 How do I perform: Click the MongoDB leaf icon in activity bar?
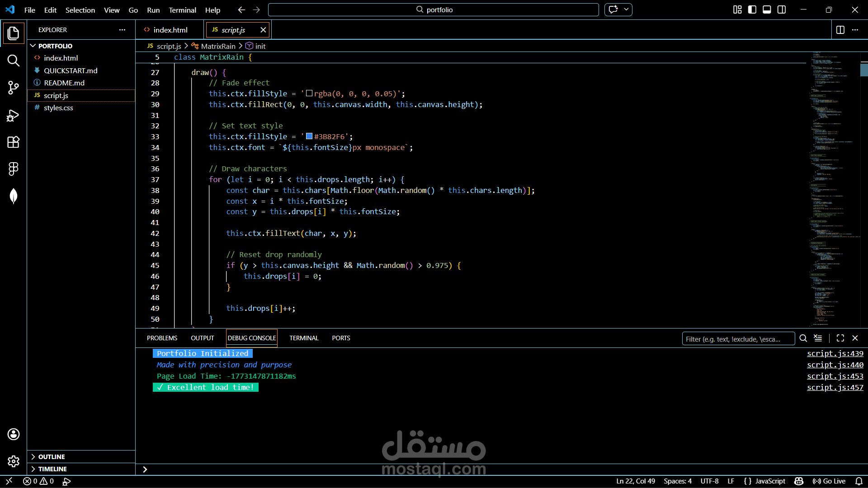pos(13,196)
